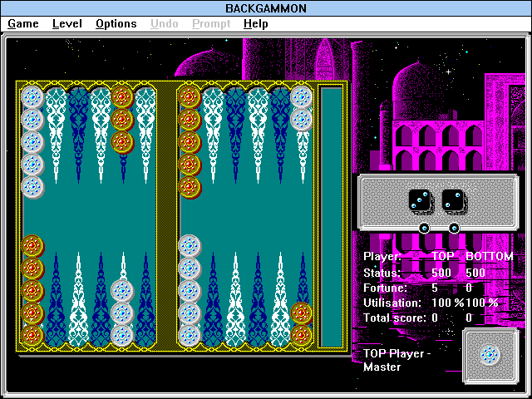Click the "TOP" column heading
Viewport: 532px width, 399px height.
(x=443, y=257)
